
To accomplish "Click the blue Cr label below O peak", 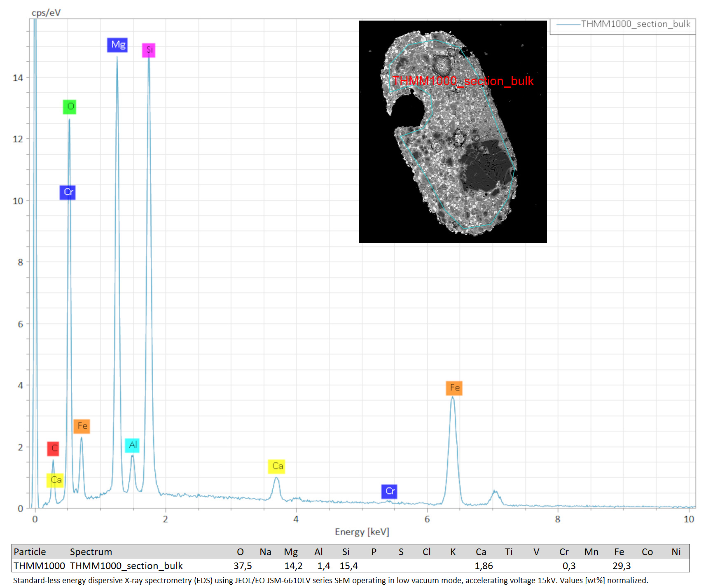I will click(68, 192).
